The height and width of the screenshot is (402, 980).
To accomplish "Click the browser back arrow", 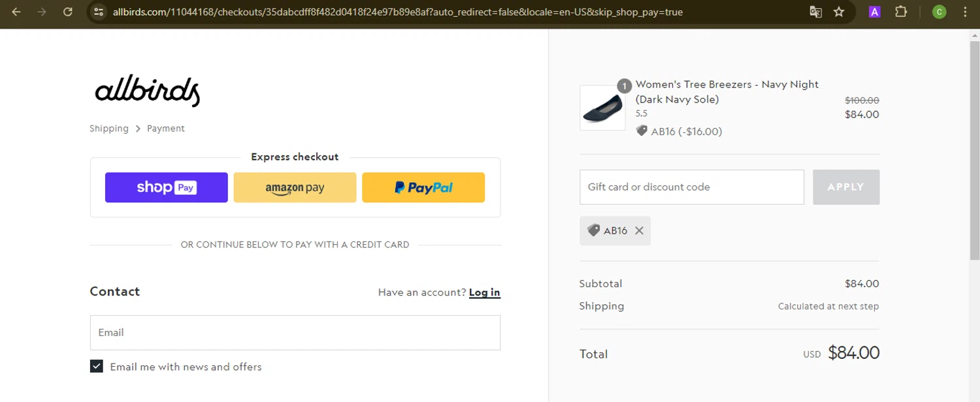I will (x=16, y=12).
